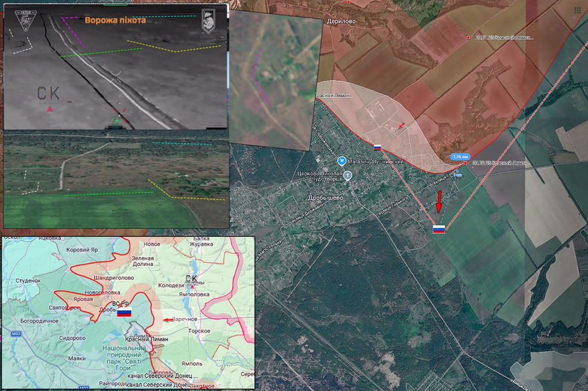
Task: Select the red square marker labeled 24.11.25
Action: (469, 37)
